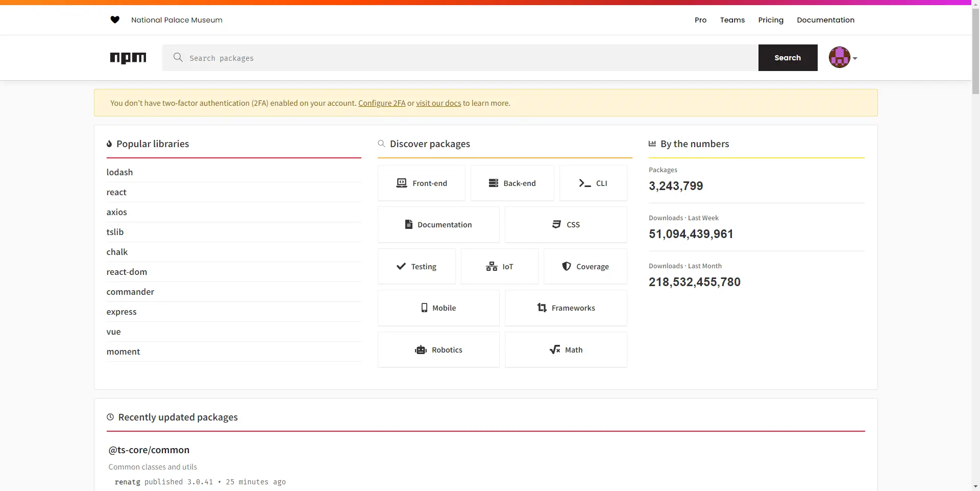Click the National Palace Museum text

pyautogui.click(x=177, y=20)
